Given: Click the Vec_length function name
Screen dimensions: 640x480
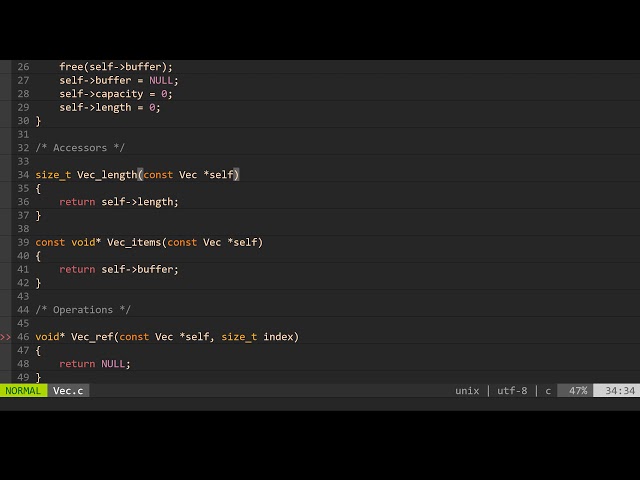Looking at the screenshot, I should [x=107, y=175].
